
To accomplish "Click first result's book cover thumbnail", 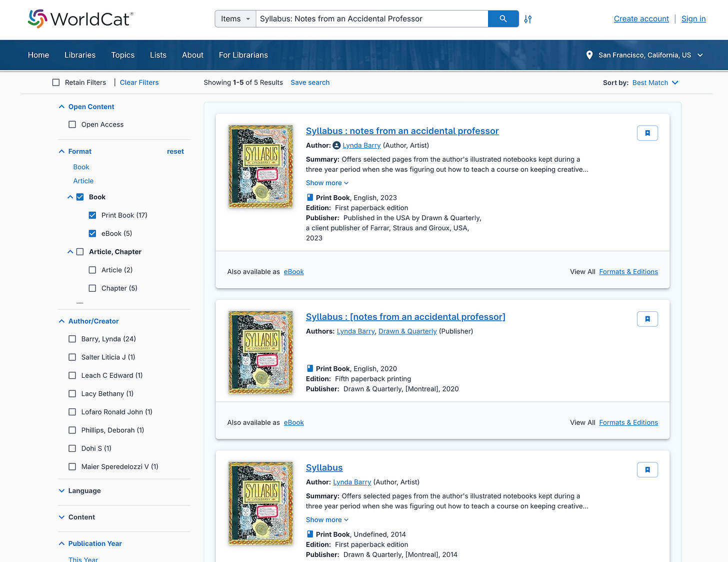I will (x=260, y=167).
